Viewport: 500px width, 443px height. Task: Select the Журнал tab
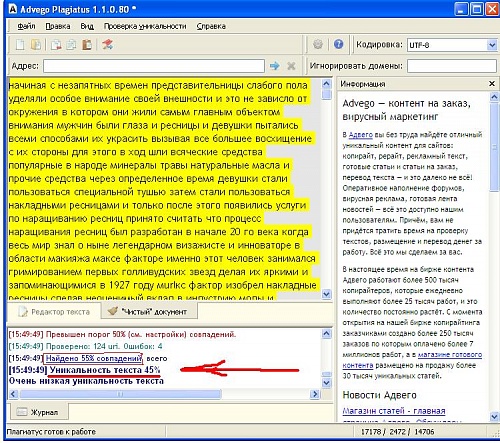point(38,412)
